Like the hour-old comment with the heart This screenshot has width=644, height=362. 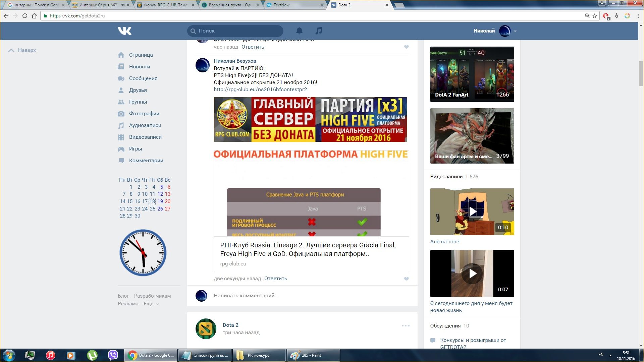pos(406,47)
